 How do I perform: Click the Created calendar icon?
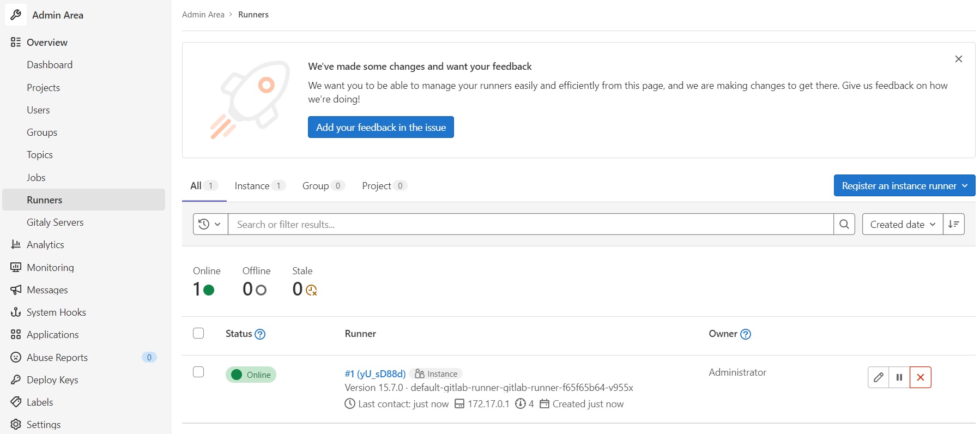tap(545, 404)
